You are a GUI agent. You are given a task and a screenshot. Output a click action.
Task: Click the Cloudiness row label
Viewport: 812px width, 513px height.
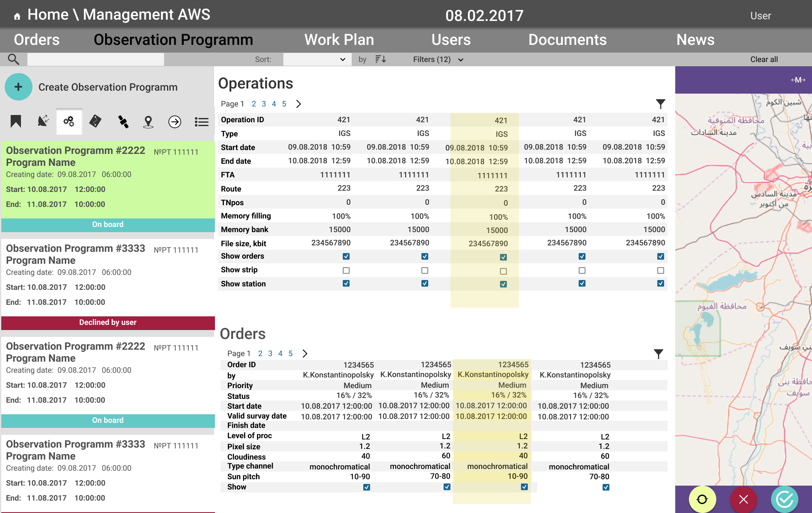coord(247,457)
